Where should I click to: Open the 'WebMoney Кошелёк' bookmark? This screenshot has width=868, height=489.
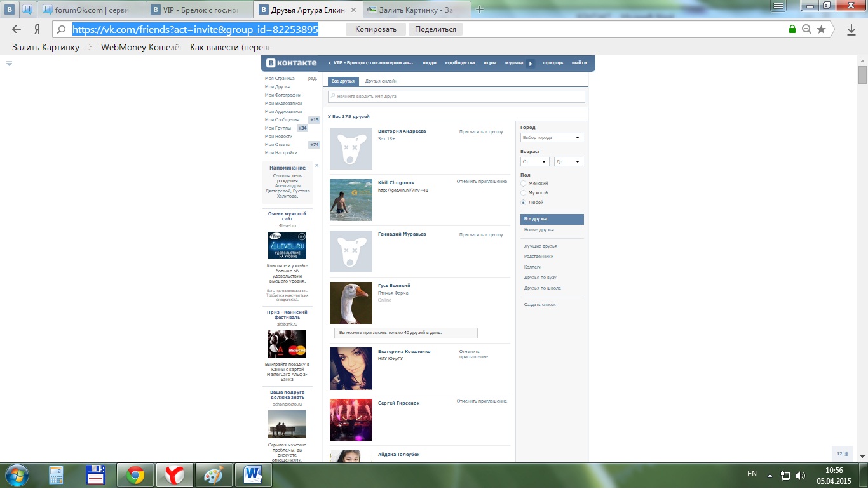click(141, 47)
